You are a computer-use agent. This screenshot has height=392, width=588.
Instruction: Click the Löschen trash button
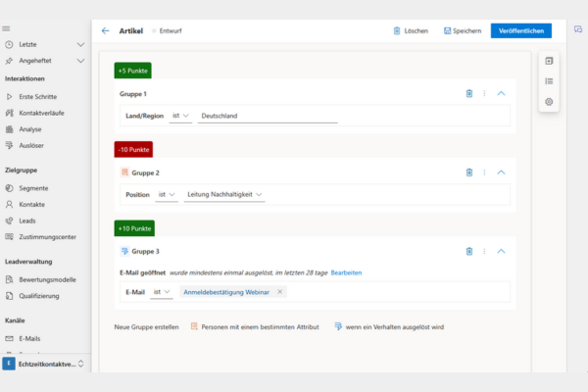click(x=411, y=30)
